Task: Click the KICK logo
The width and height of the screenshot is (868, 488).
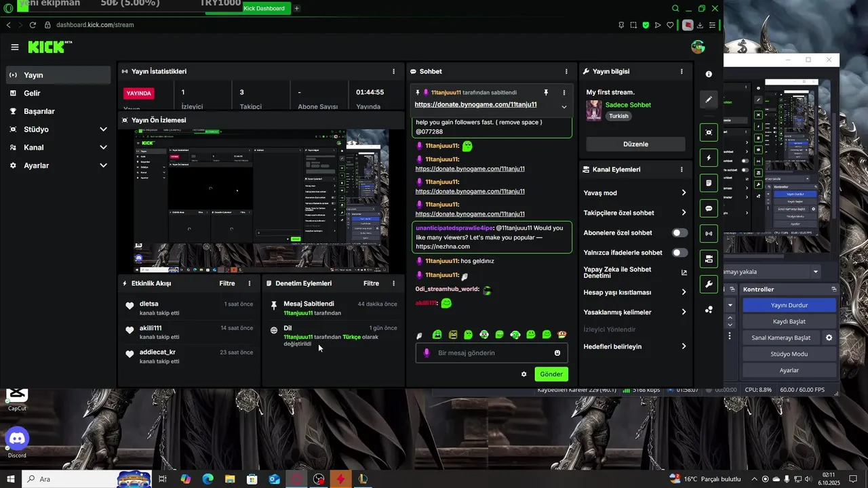Action: pos(50,47)
